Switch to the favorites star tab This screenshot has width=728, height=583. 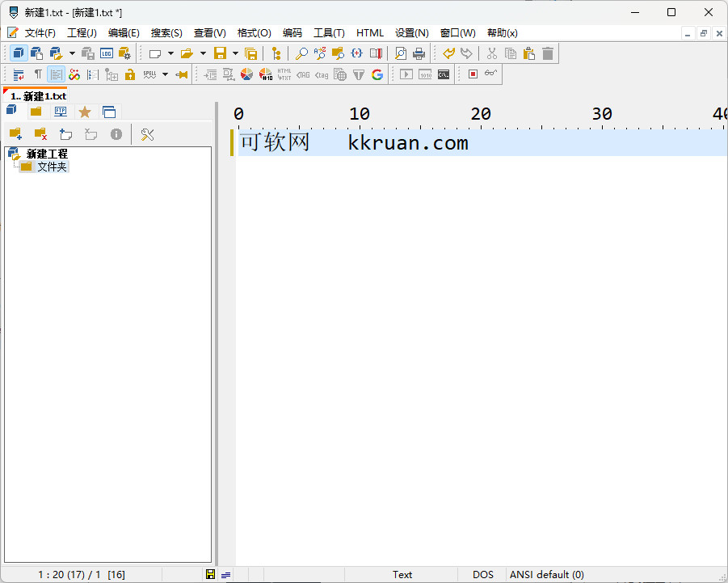click(85, 112)
